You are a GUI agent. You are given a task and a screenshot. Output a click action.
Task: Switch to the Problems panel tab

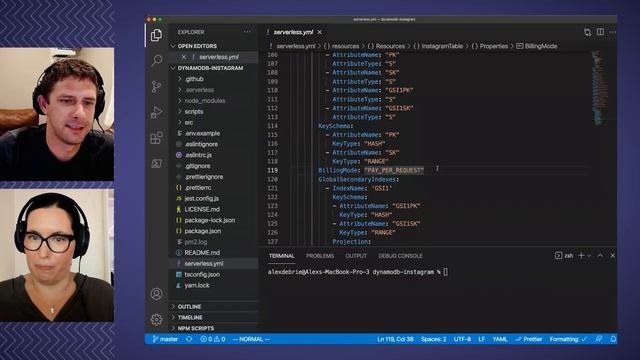pyautogui.click(x=320, y=256)
